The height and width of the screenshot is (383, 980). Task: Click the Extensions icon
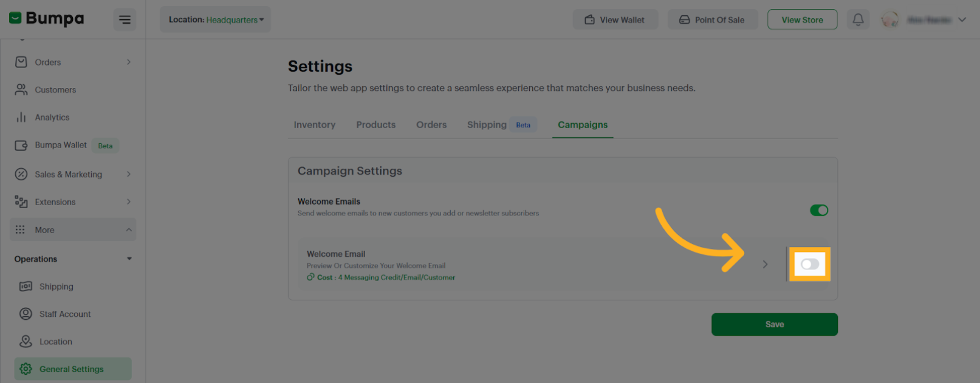21,202
